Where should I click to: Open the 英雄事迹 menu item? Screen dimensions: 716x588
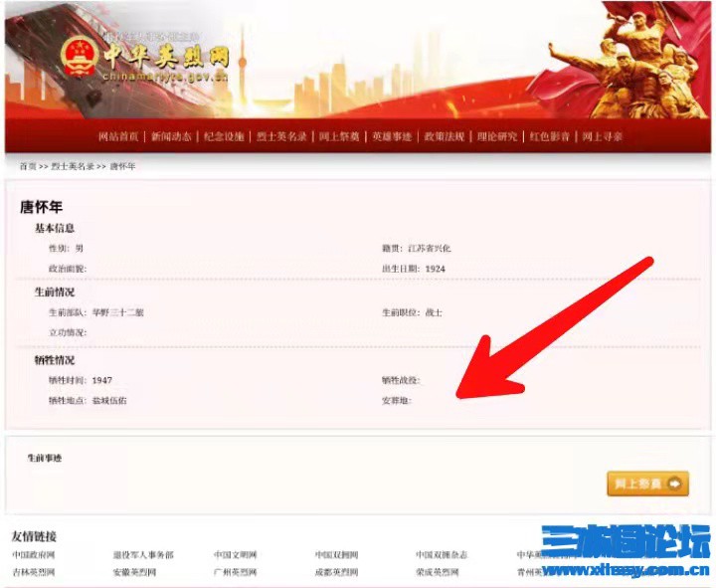tap(392, 136)
